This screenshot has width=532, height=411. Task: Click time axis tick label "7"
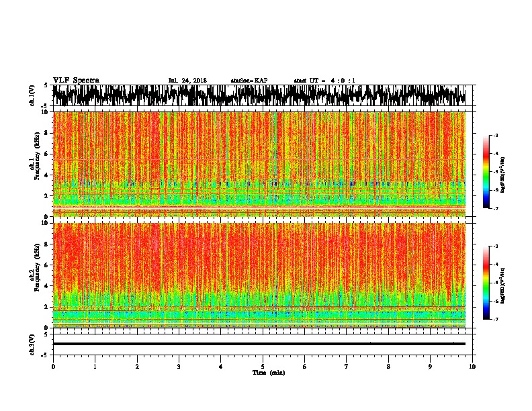(x=347, y=367)
